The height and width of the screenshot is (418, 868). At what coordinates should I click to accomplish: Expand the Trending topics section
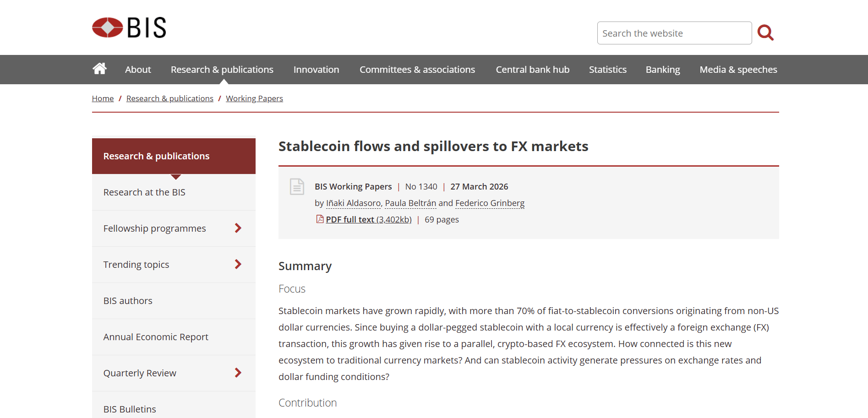(x=238, y=264)
